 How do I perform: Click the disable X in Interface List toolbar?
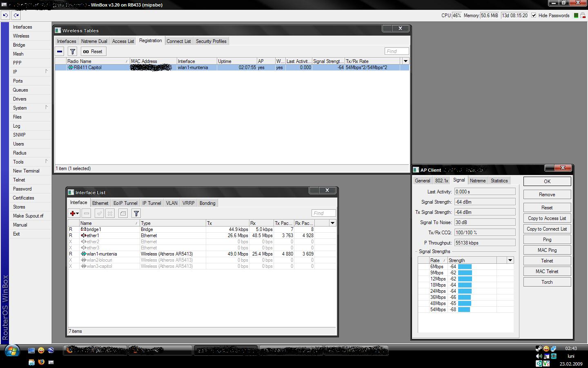(x=110, y=213)
